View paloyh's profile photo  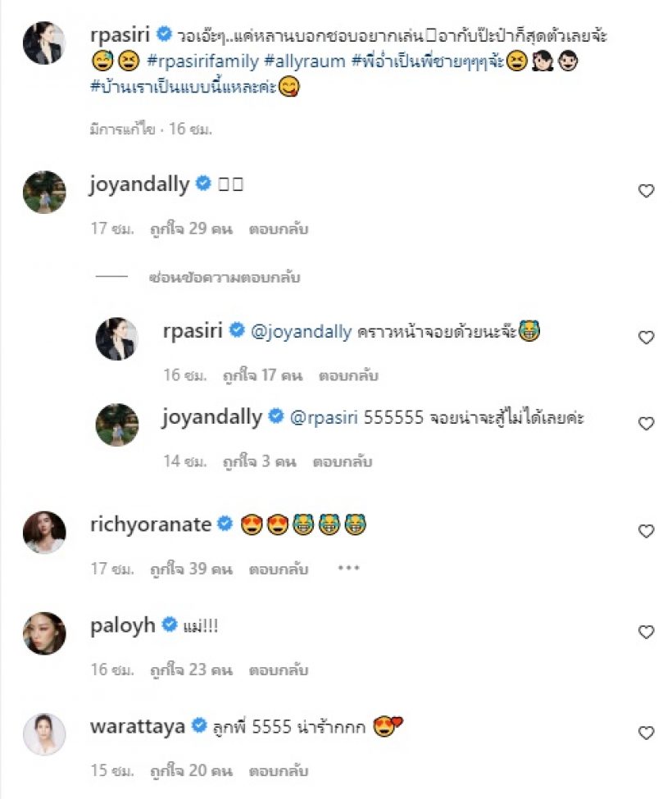click(44, 633)
